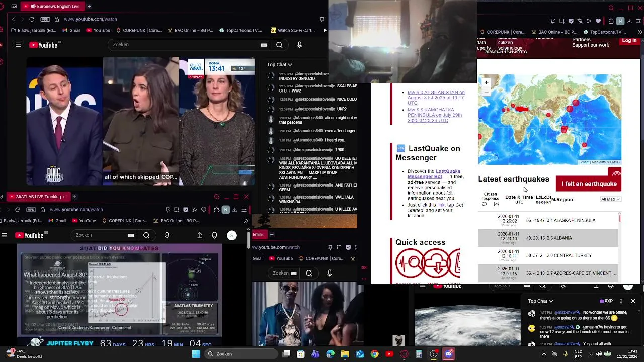This screenshot has height=362, width=644.
Task: Add 3I/ATLAS page to bookmarks with heart
Action: point(204,210)
